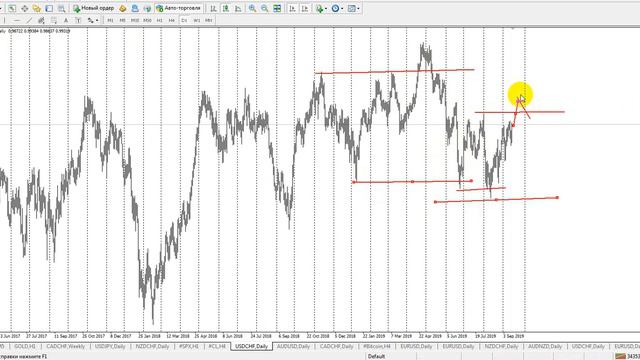Open the #Bitcoin,H4 chart tab
The height and width of the screenshot is (360, 640).
(377, 346)
